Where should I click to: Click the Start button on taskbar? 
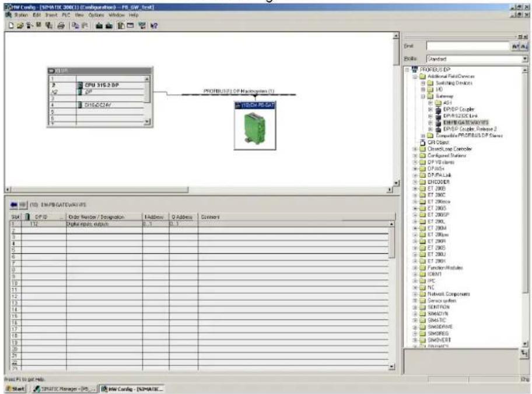pos(15,389)
